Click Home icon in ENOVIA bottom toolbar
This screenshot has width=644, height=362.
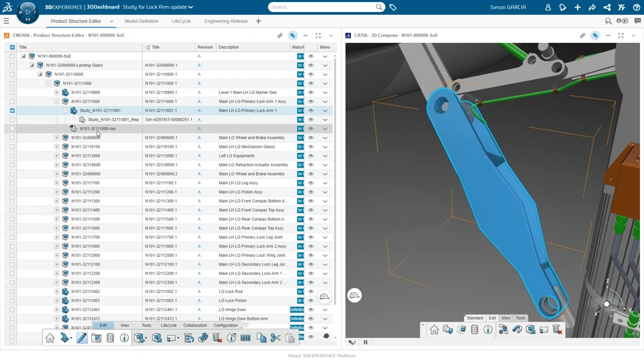click(50, 338)
